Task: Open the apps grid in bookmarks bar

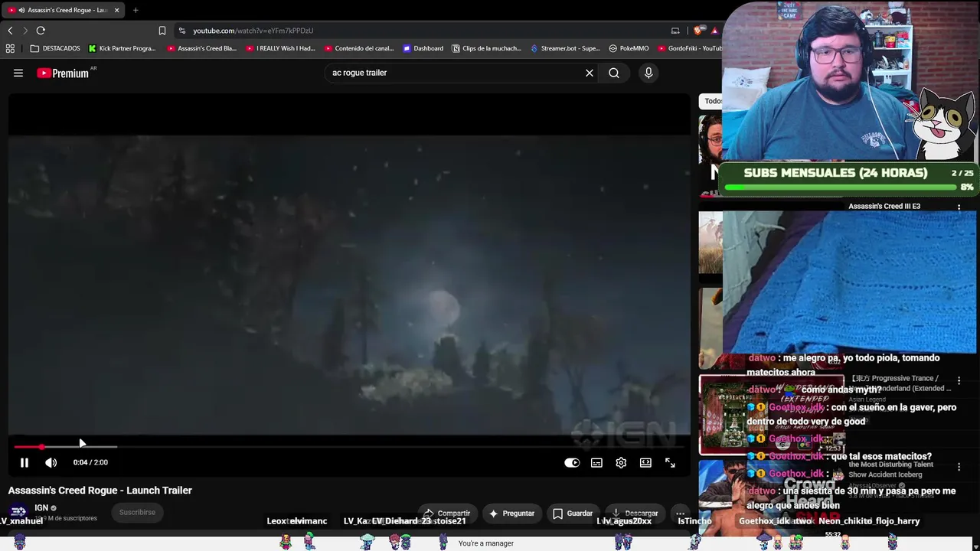Action: tap(10, 48)
